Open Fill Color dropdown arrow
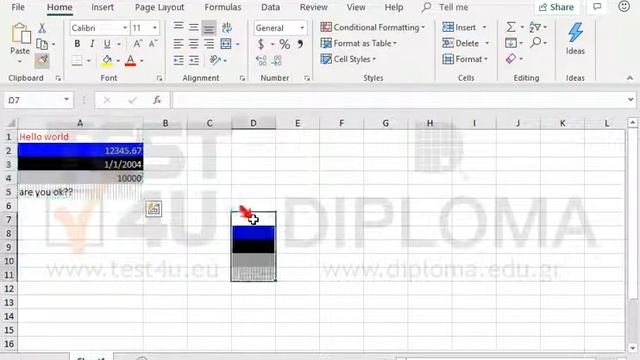The width and height of the screenshot is (640, 360). (118, 61)
